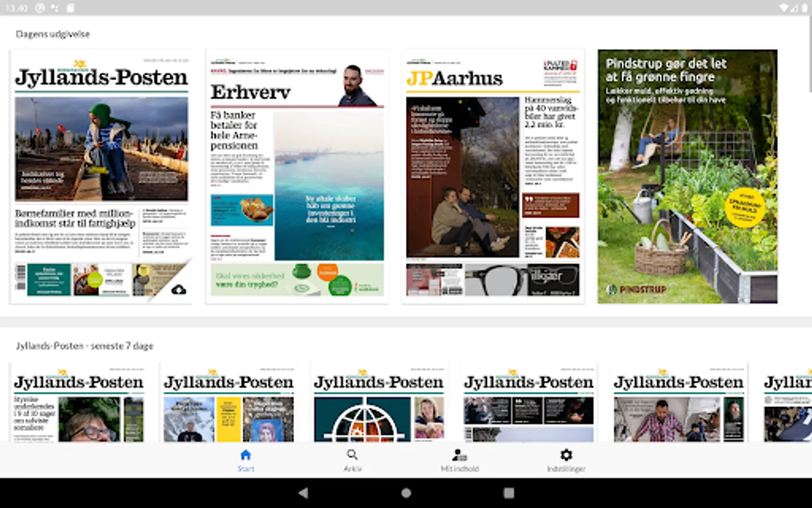Click the 'Børnefamilier med millionindkomst' headline
812x508 pixels.
tap(75, 218)
